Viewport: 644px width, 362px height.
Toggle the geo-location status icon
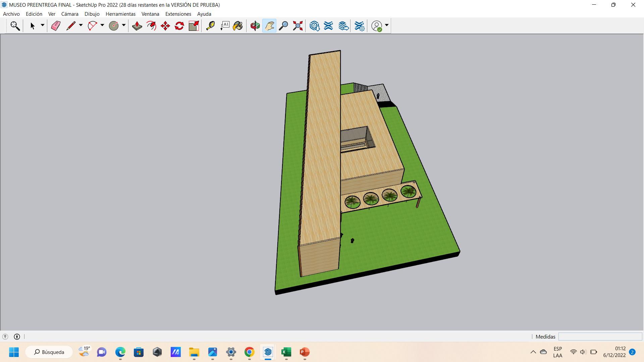point(5,337)
